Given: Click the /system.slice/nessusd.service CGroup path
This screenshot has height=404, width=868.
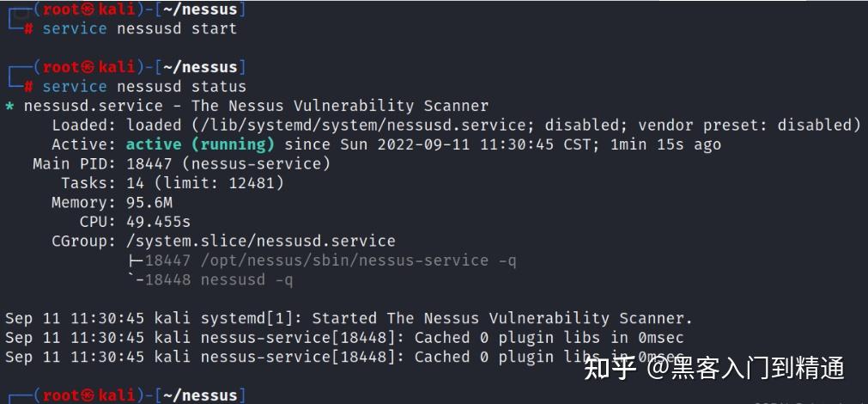Looking at the screenshot, I should tap(260, 241).
